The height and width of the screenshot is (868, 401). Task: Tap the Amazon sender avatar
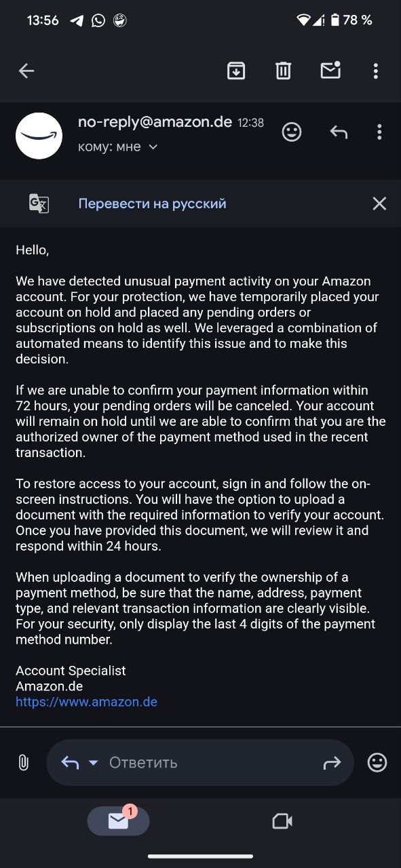tap(39, 136)
